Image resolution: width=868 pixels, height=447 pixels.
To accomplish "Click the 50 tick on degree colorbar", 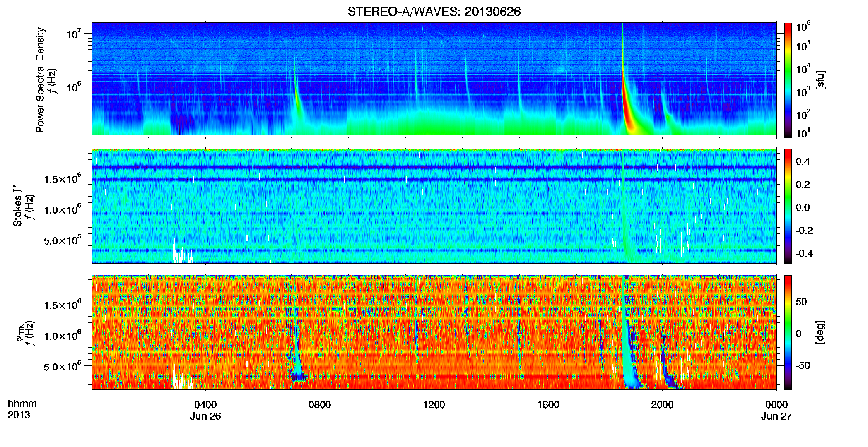I will click(801, 302).
